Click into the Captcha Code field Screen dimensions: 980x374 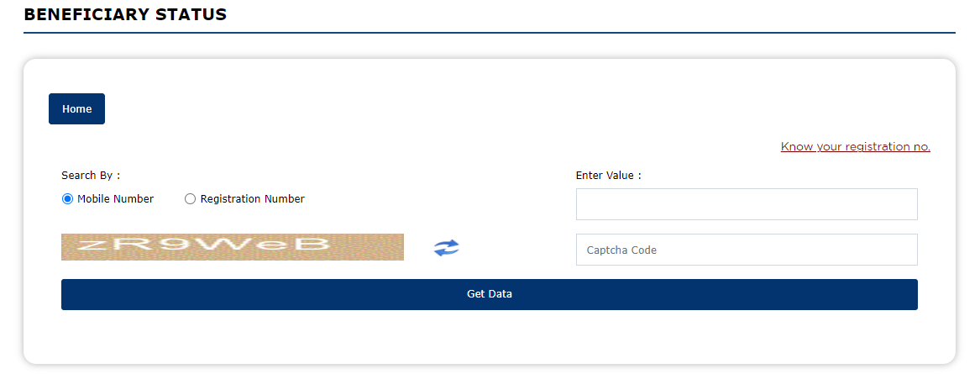(x=747, y=250)
